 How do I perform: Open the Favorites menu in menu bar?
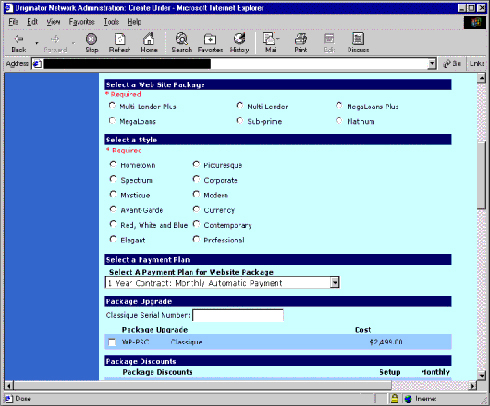[x=81, y=22]
